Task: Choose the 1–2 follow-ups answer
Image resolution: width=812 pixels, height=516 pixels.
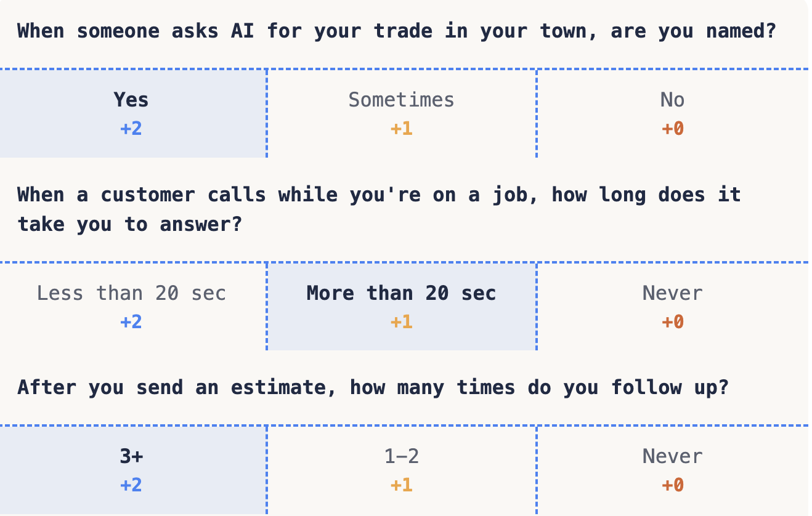Action: tap(402, 470)
